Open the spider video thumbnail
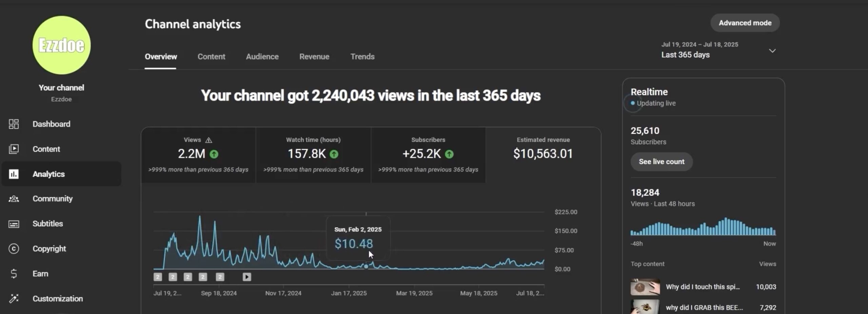Image resolution: width=868 pixels, height=314 pixels. tap(645, 287)
